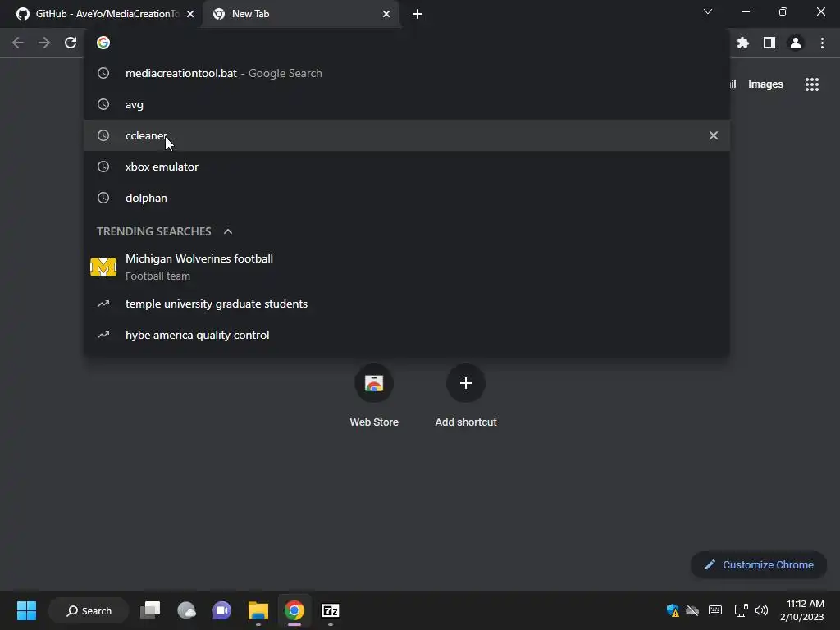Open the weather widget icon on taskbar

click(x=186, y=610)
